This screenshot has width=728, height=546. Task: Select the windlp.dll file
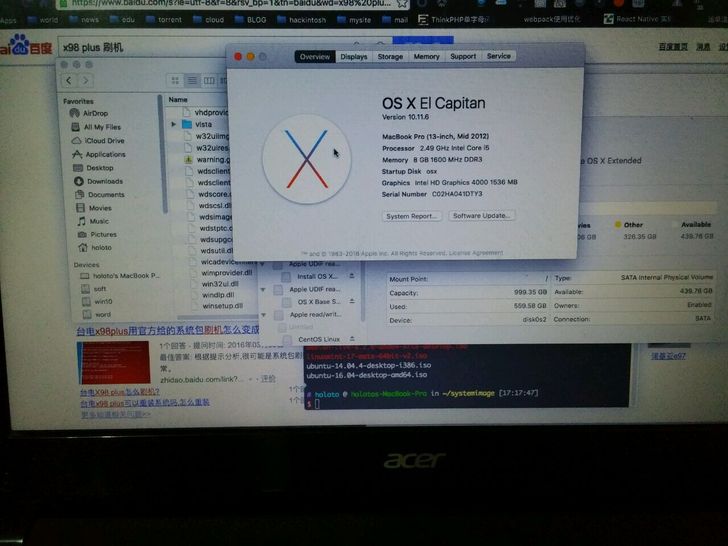[x=218, y=295]
